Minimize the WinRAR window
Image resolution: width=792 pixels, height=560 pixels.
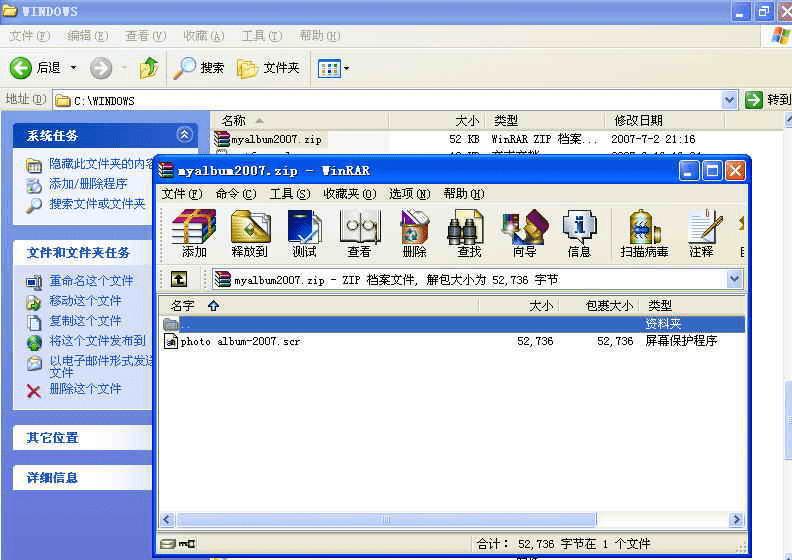689,171
